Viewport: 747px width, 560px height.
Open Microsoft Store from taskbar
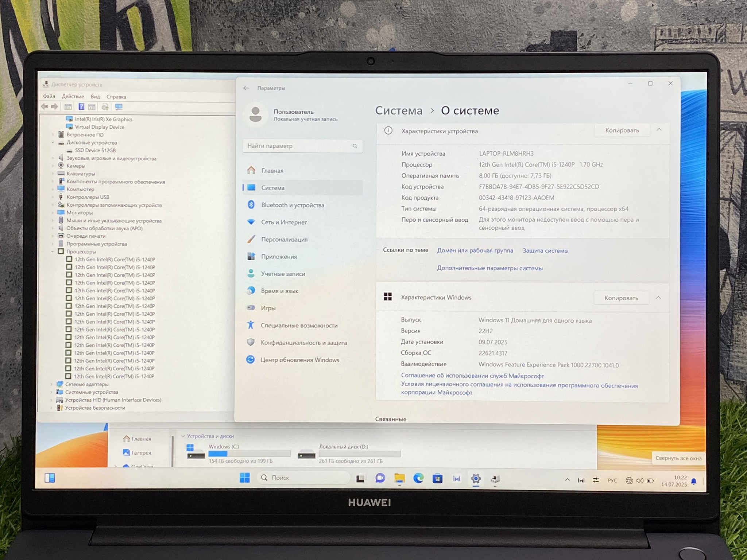tap(437, 478)
